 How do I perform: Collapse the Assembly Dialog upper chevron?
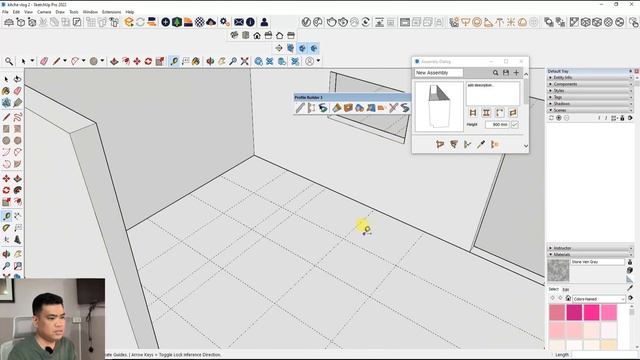526,74
